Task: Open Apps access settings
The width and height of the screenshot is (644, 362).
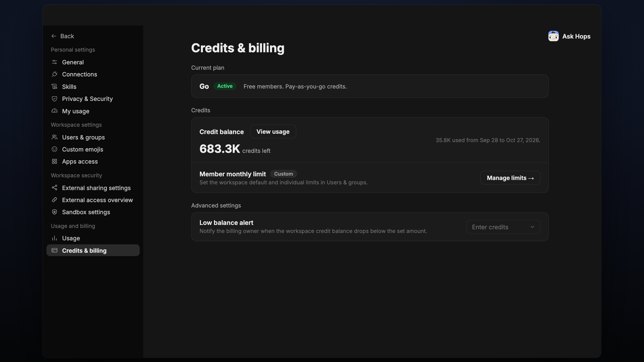Action: tap(93, 161)
